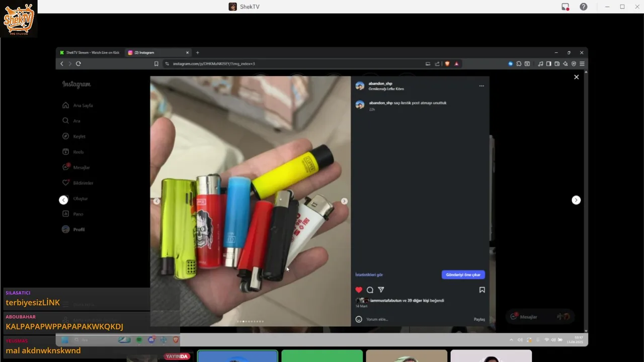Unlike the post with the red heart
This screenshot has width=644, height=362.
click(359, 290)
